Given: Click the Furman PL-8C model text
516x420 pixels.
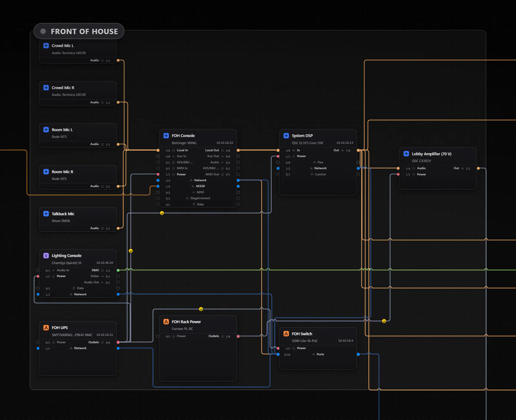Looking at the screenshot, I should [x=182, y=329].
